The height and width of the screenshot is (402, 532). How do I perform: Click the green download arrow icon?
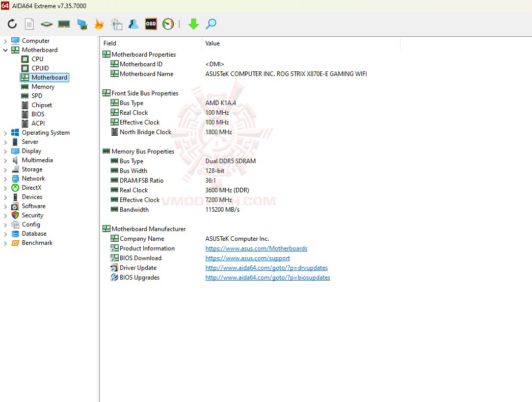(194, 24)
